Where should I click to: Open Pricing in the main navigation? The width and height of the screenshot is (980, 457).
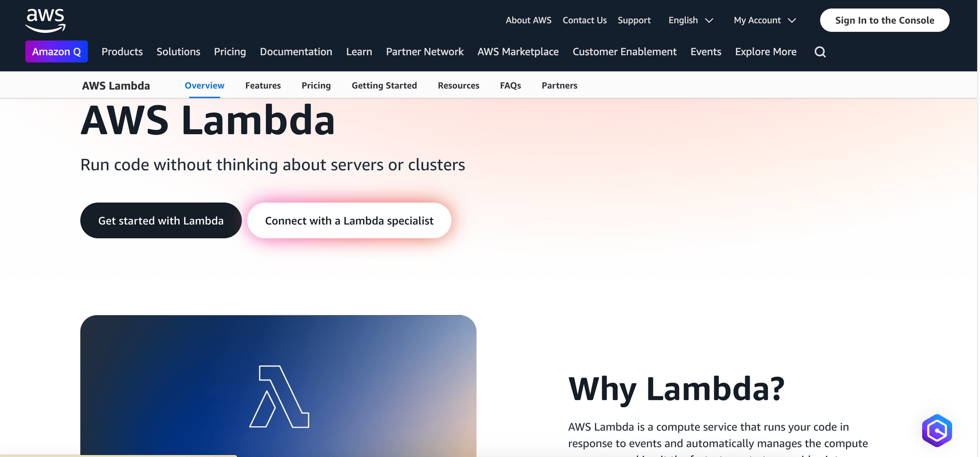[230, 51]
